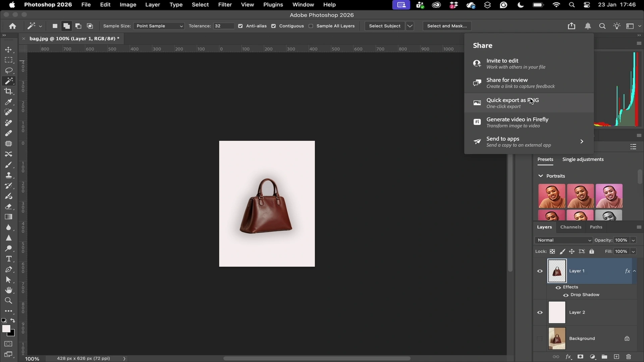The width and height of the screenshot is (644, 362).
Task: Enable Sample All Layers checkbox
Action: click(x=311, y=26)
